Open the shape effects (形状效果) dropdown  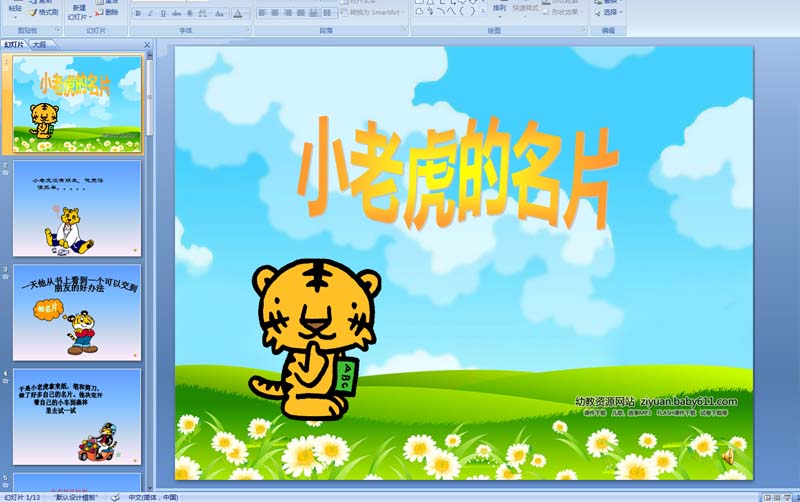tap(562, 12)
